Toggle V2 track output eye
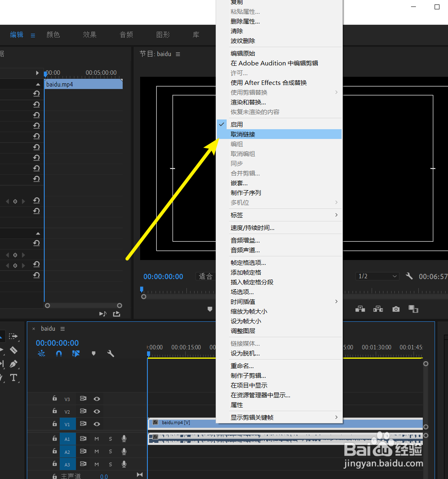Image resolution: width=448 pixels, height=479 pixels. coord(97,412)
